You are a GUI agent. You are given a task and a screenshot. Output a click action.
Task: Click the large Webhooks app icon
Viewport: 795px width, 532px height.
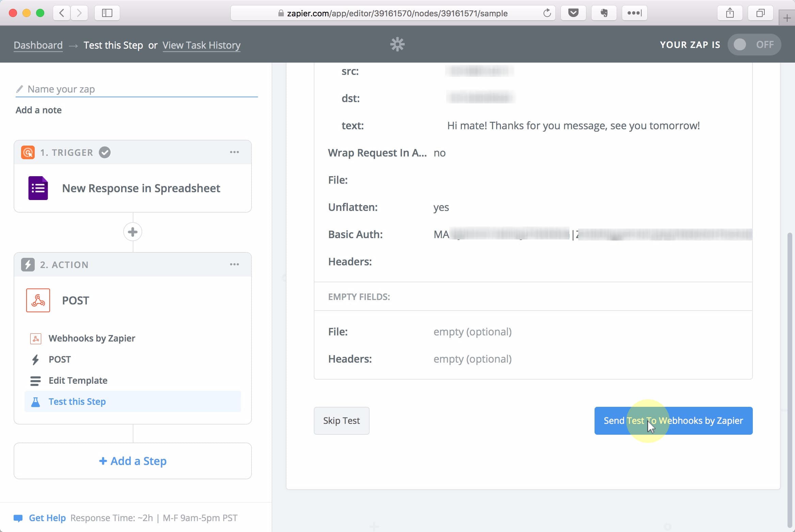38,300
